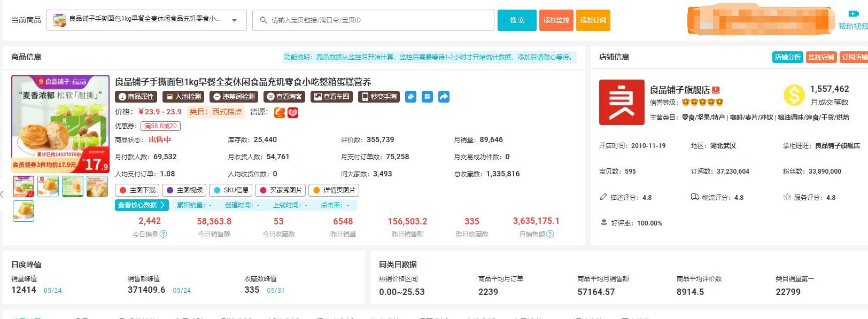Open 店铺分析 store analysis
Viewport: 868px width, 319px height.
pos(788,57)
